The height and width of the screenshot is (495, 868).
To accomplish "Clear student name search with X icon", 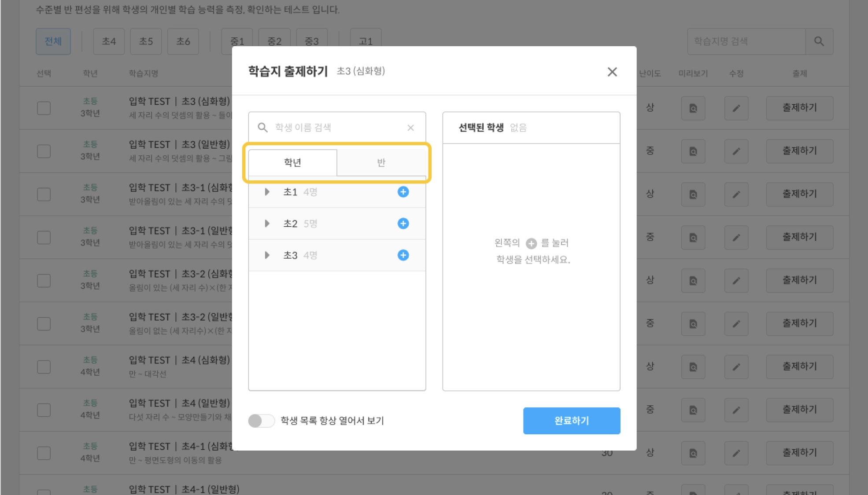I will point(410,128).
